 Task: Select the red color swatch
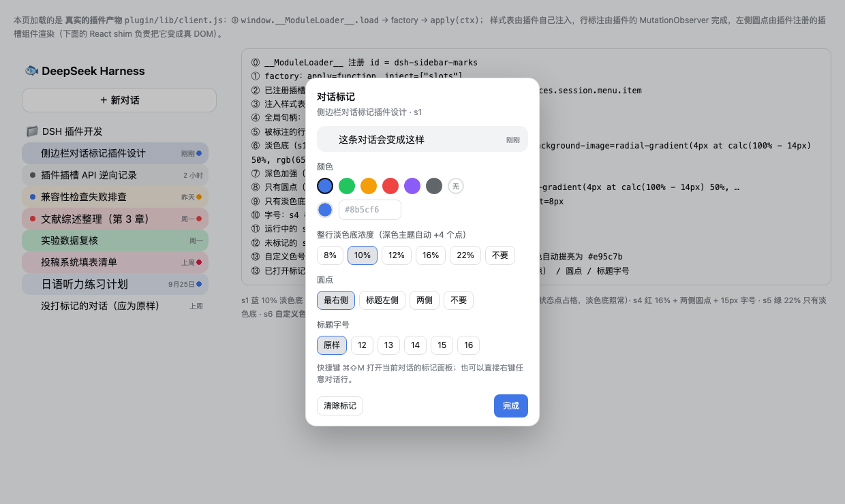(x=390, y=186)
